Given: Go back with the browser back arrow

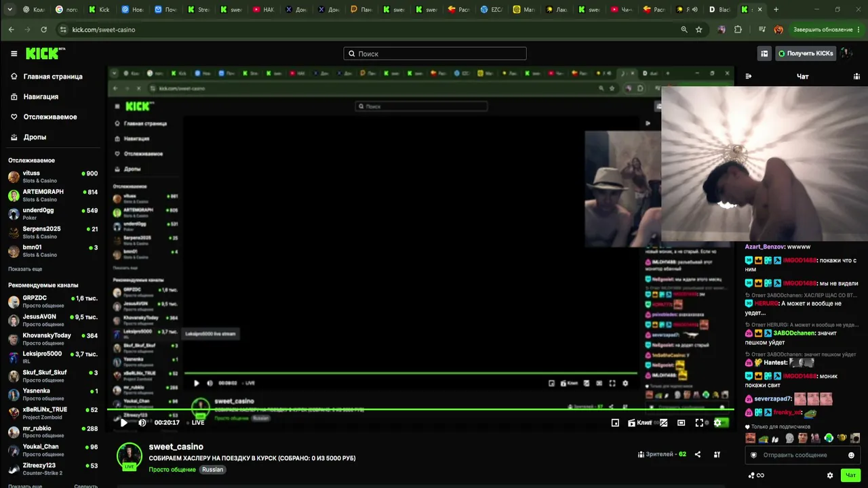Looking at the screenshot, I should tap(12, 30).
